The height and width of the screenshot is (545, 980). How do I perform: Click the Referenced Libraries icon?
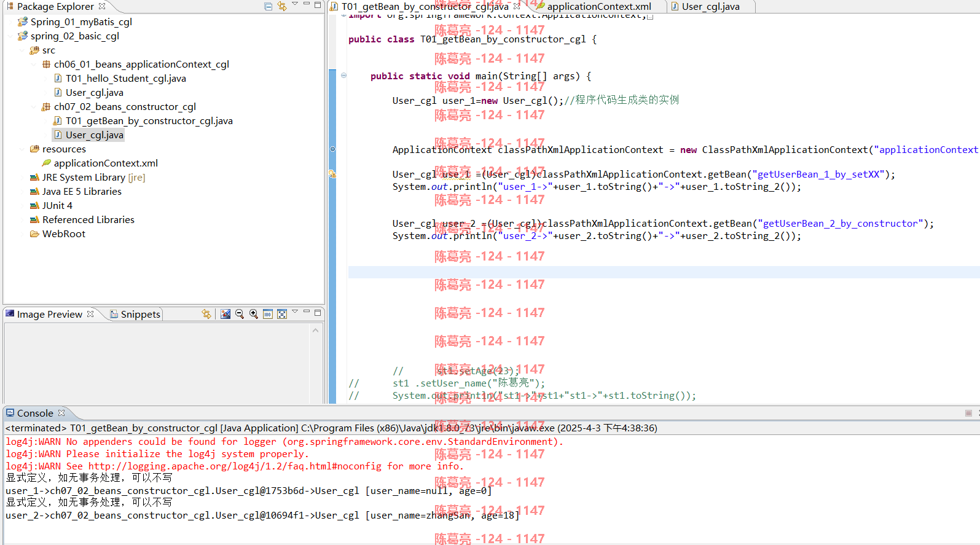(x=34, y=220)
